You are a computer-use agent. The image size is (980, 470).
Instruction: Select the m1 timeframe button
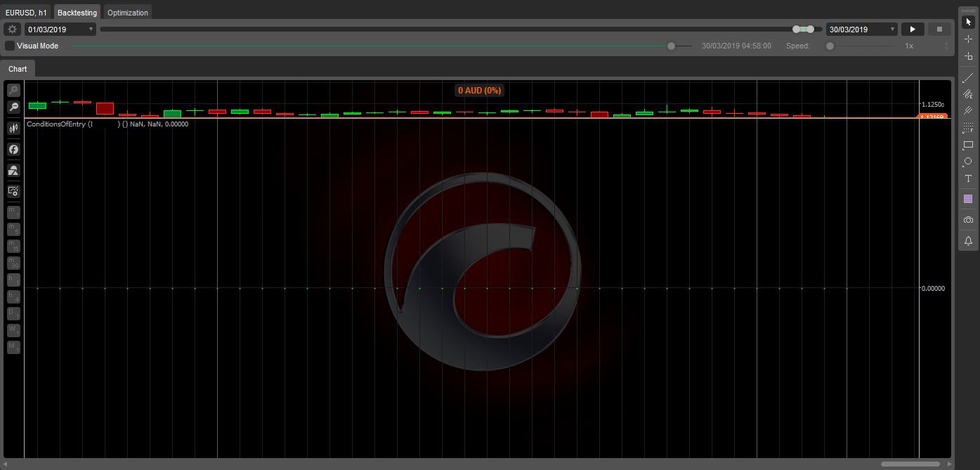click(x=13, y=212)
